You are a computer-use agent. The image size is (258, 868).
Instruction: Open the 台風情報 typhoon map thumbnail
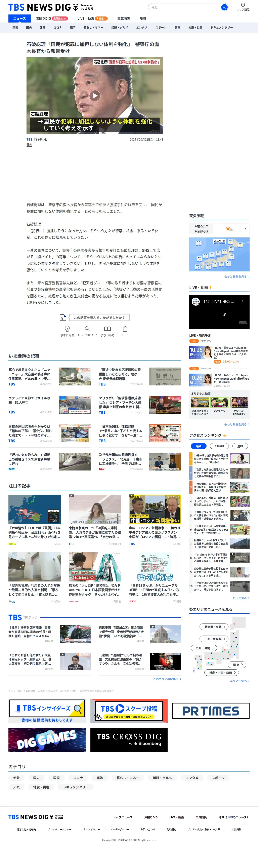pyautogui.click(x=34, y=509)
